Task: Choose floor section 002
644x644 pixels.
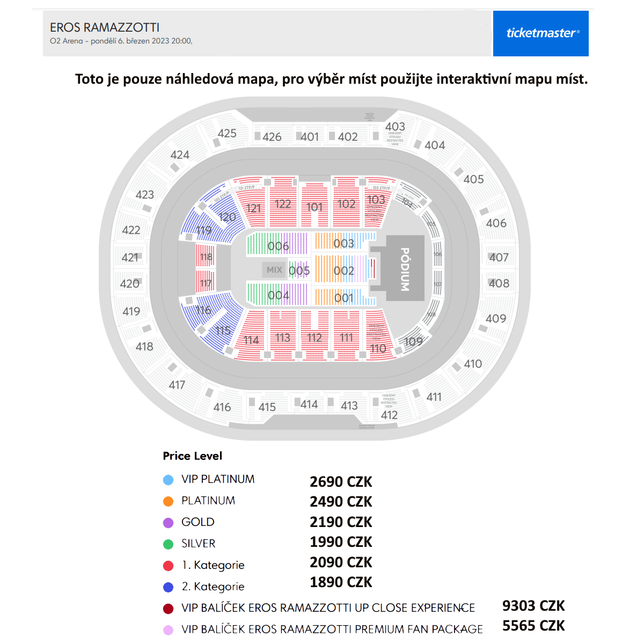Action: (x=343, y=270)
